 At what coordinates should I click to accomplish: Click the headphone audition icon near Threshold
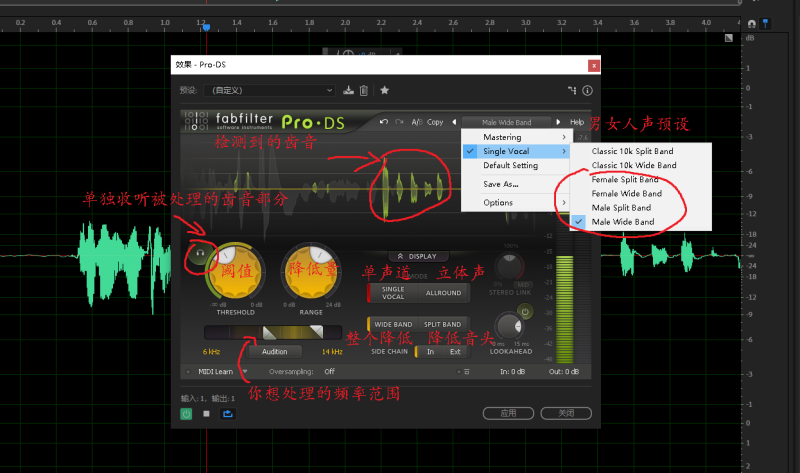pyautogui.click(x=200, y=254)
